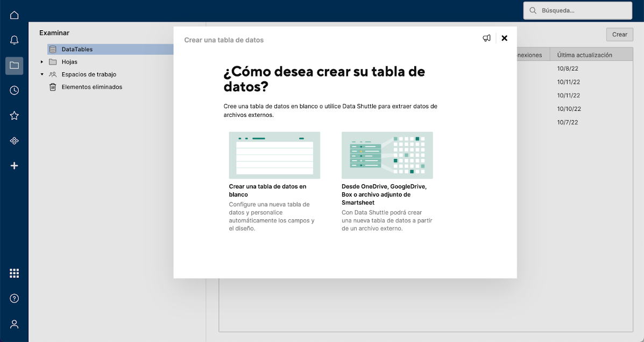This screenshot has width=644, height=342.
Task: Open the Solution Center plus icon
Action: pos(14,166)
